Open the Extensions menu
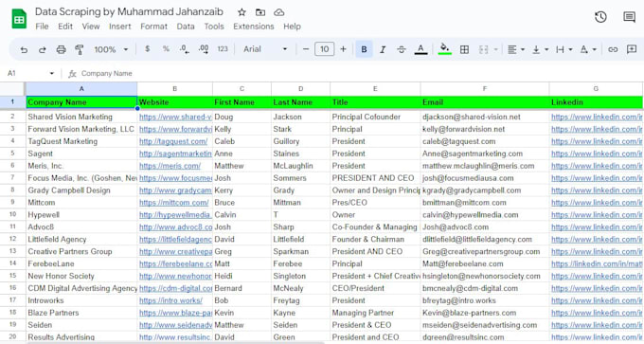 pyautogui.click(x=254, y=27)
